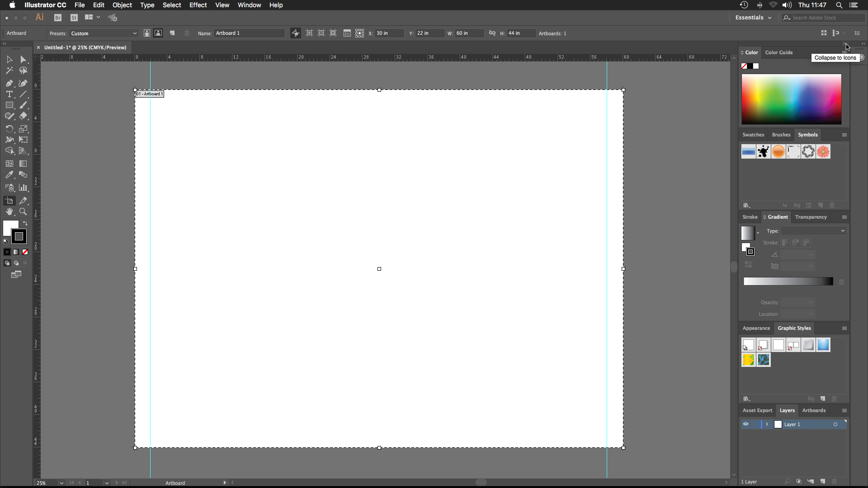Viewport: 868px width, 488px height.
Task: Select the Pen tool
Action: coord(9,83)
